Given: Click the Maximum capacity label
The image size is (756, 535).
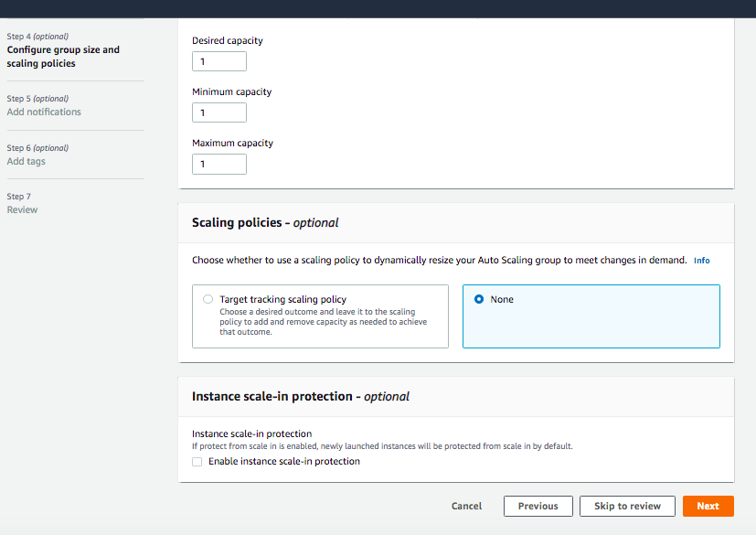Looking at the screenshot, I should pyautogui.click(x=232, y=144).
